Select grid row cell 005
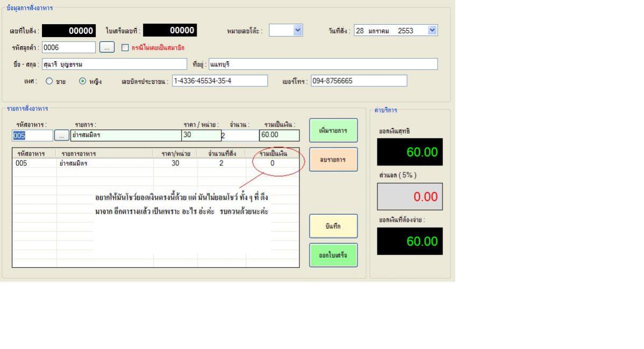The height and width of the screenshot is (349, 644). coord(22,163)
